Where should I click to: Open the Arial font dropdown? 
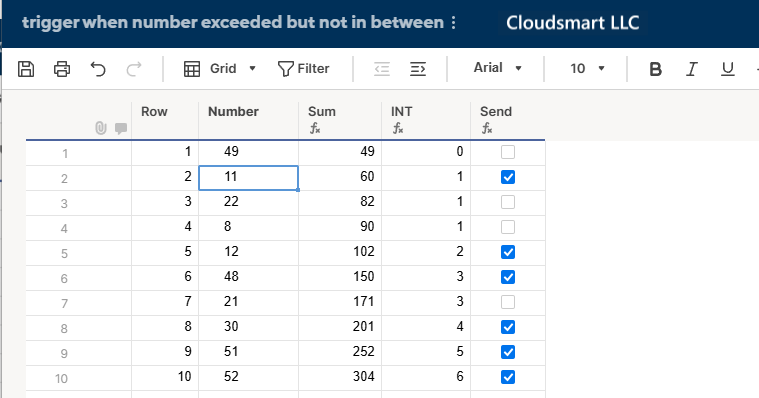click(x=497, y=68)
